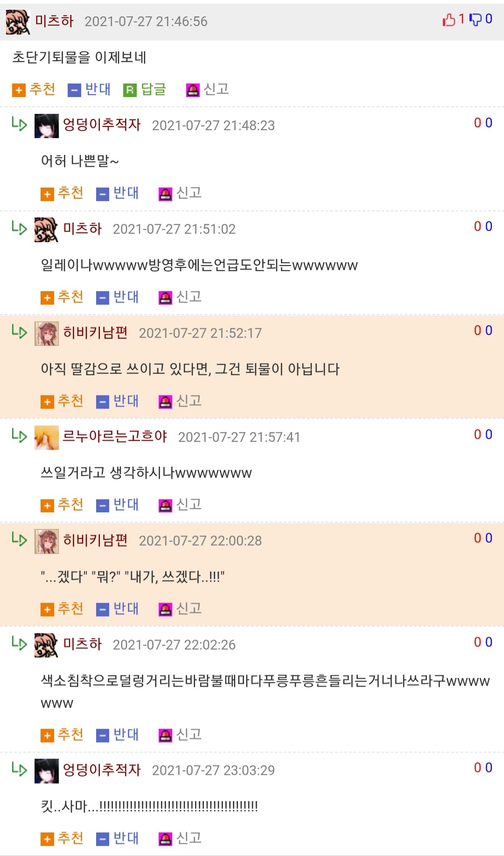
Task: Click 추천 under 색소침착으로 reply
Action: [62, 735]
